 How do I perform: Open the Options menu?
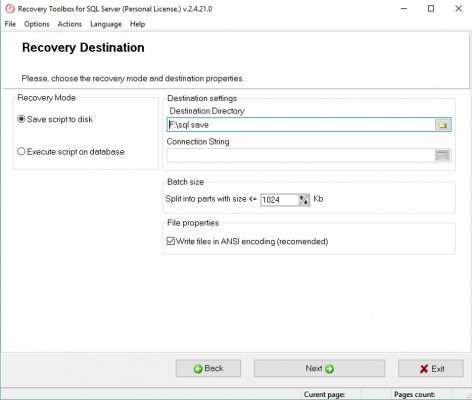(37, 24)
